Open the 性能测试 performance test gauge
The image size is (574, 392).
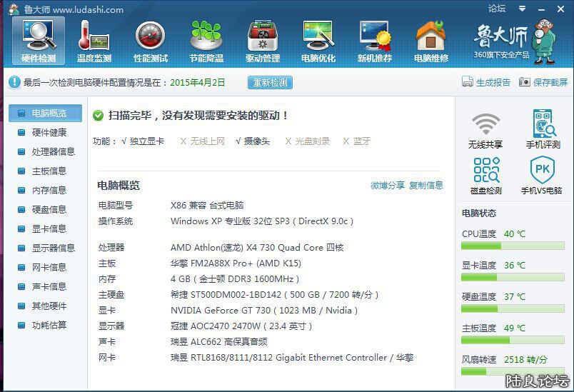(x=150, y=40)
